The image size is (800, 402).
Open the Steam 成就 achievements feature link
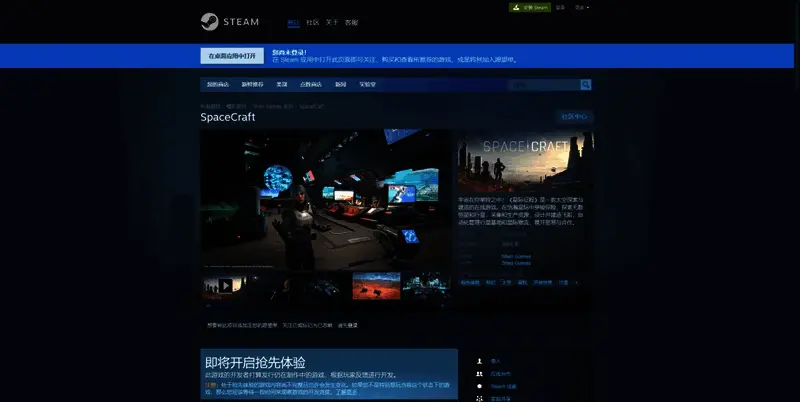click(504, 387)
